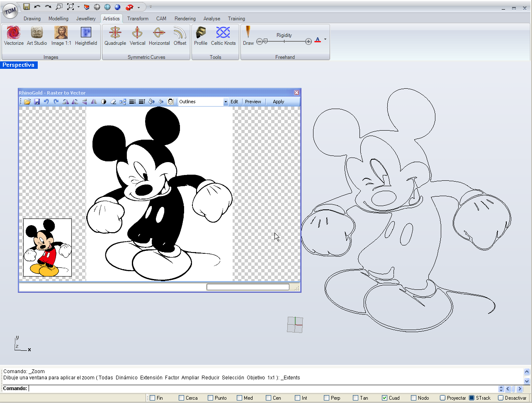
Task: Enable the Fin osnap checkbox
Action: tap(153, 398)
